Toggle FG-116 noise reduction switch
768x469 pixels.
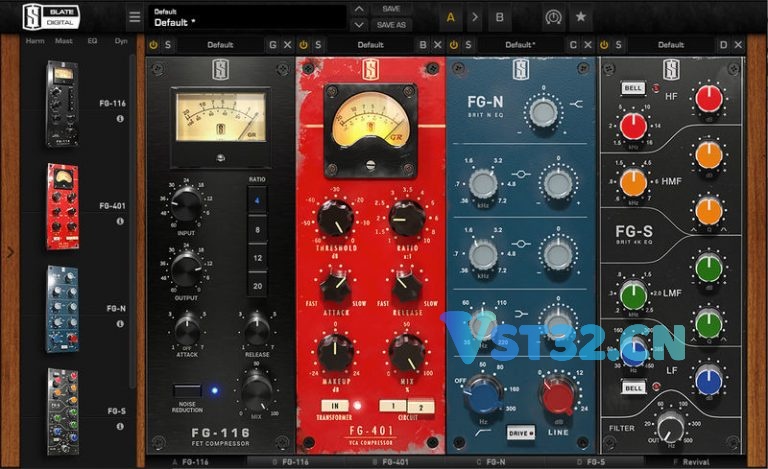(187, 391)
